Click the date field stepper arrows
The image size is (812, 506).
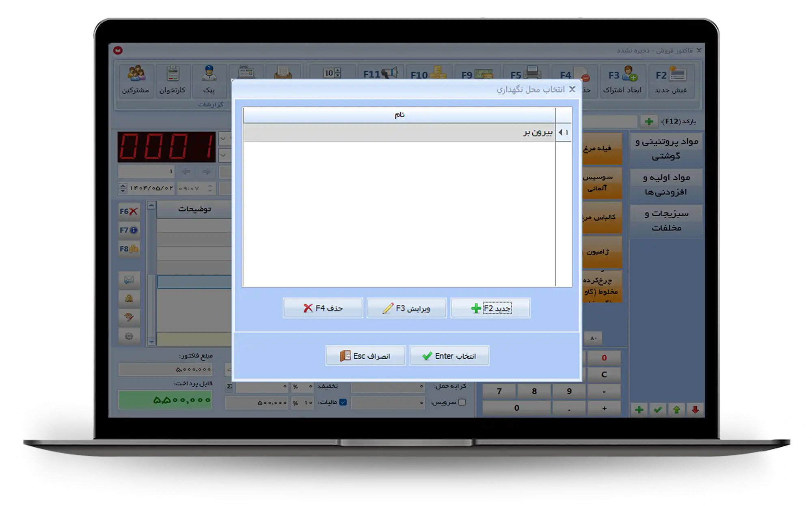pos(123,188)
